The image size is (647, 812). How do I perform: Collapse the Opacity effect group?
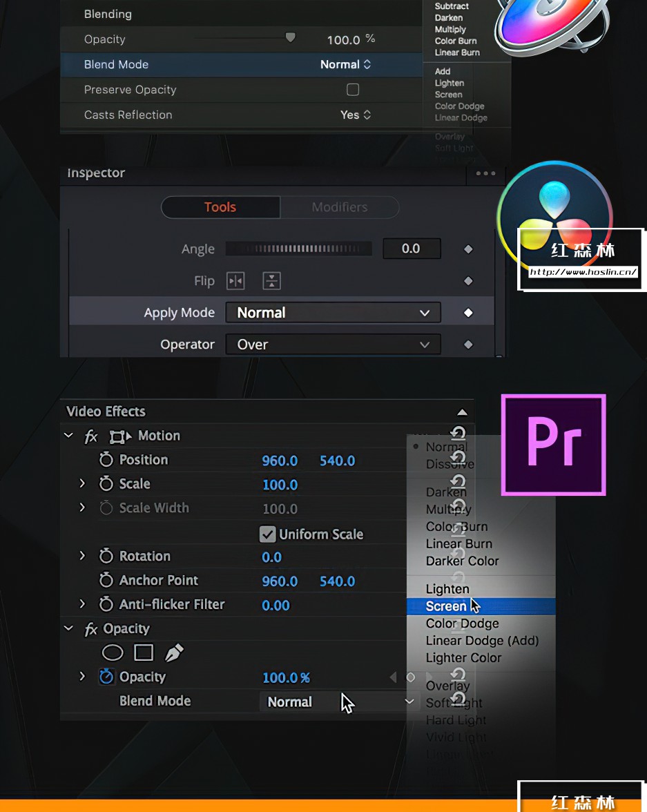[x=68, y=628]
